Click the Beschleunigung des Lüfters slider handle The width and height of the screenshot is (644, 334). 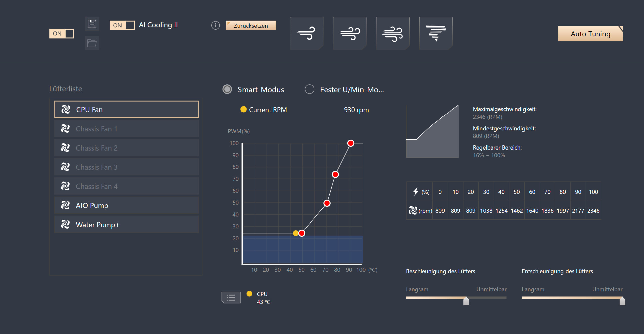pos(466,301)
